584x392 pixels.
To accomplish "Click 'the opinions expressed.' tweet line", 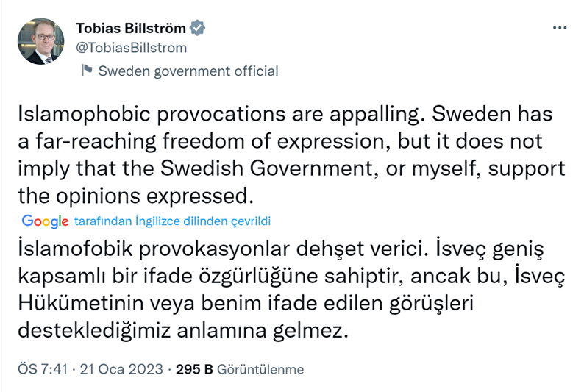I will coord(136,196).
